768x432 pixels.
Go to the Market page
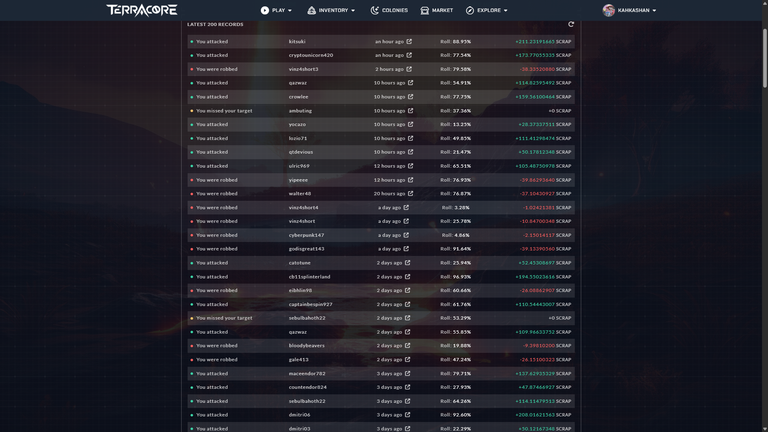pyautogui.click(x=437, y=10)
